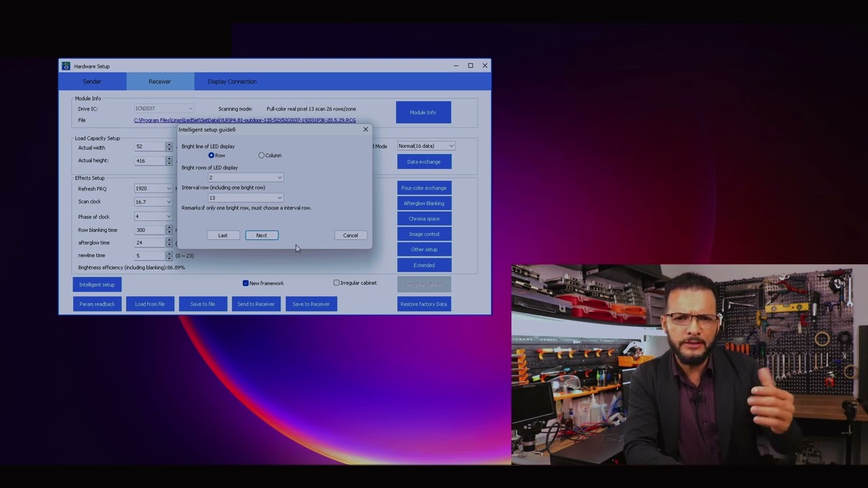The width and height of the screenshot is (868, 488).
Task: Open the Normal(16 data) mode dropdown
Action: 426,146
